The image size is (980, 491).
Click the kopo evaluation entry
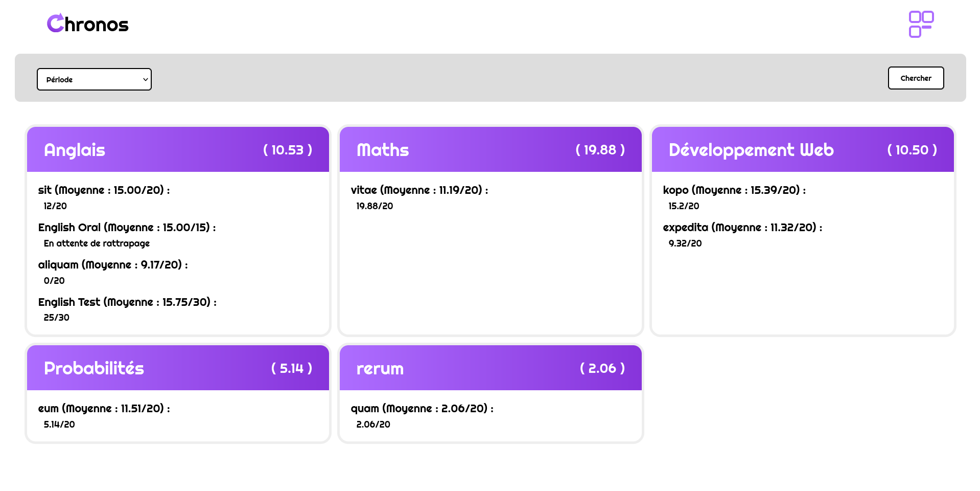point(734,190)
